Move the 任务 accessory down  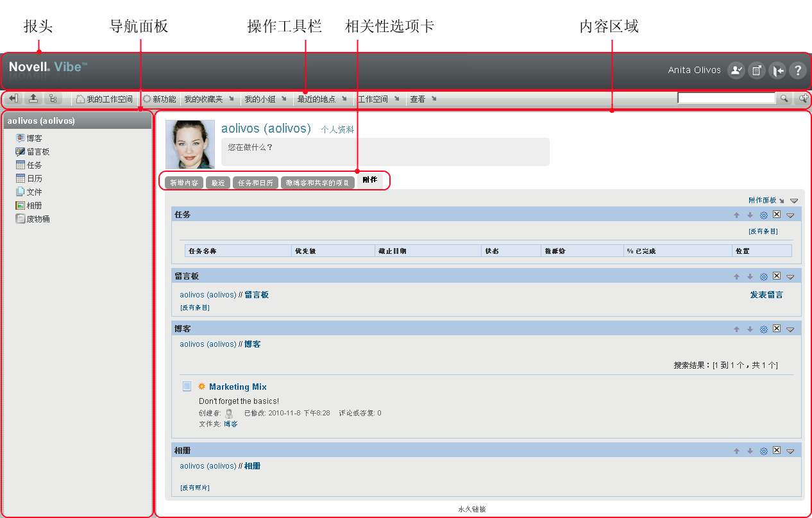coord(750,215)
